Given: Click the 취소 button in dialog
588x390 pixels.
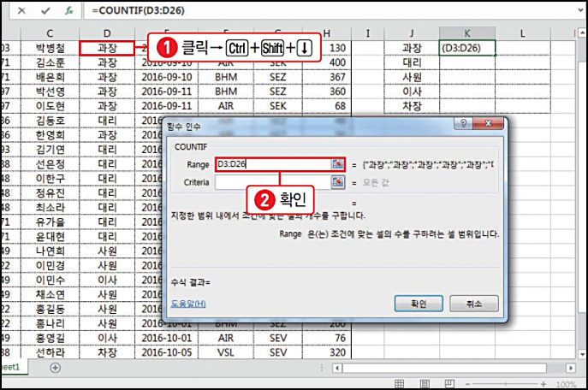Looking at the screenshot, I should pos(474,304).
